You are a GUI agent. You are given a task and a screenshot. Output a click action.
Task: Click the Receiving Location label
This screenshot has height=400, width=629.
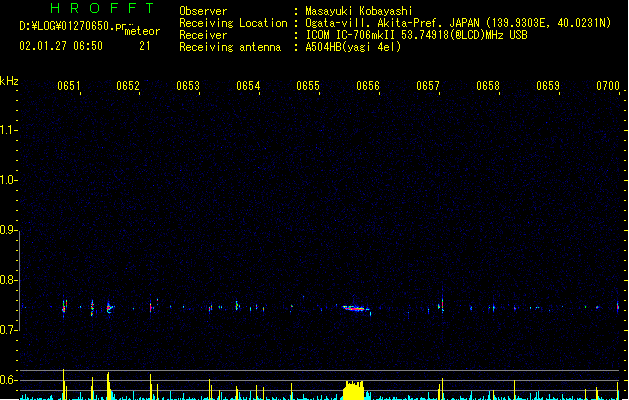point(233,23)
